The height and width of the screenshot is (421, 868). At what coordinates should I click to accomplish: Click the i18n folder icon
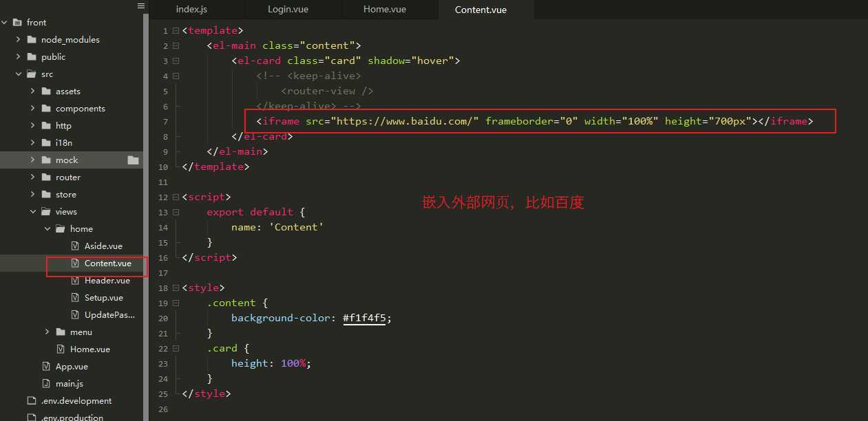tap(46, 143)
